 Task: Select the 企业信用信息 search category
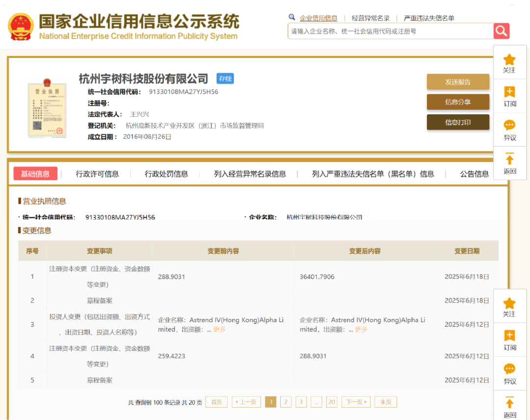click(x=318, y=18)
